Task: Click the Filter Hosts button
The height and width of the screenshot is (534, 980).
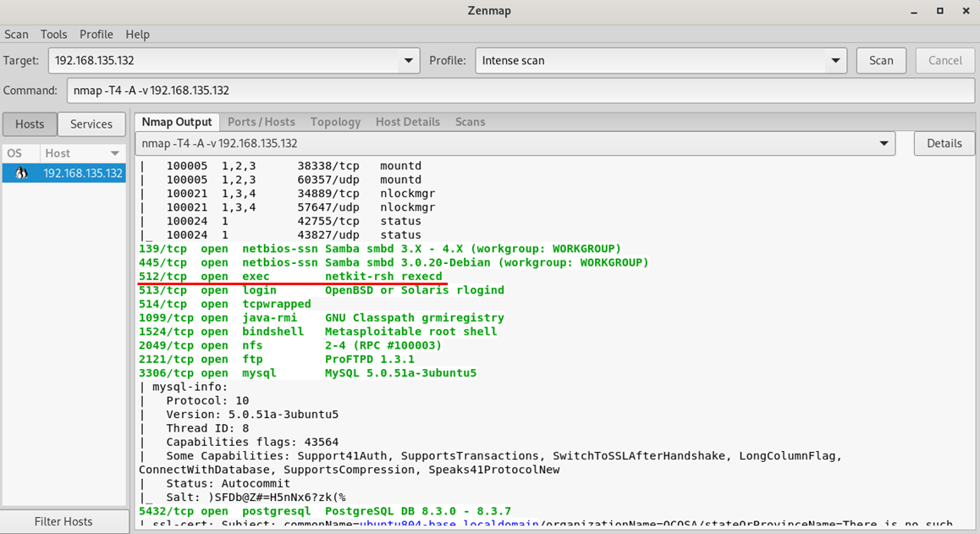Action: pyautogui.click(x=63, y=521)
